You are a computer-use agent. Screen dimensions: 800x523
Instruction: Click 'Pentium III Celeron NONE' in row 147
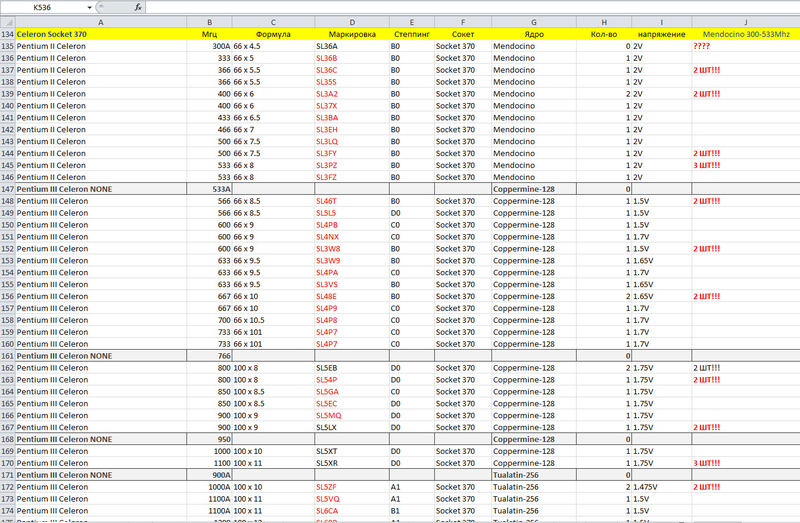click(101, 189)
